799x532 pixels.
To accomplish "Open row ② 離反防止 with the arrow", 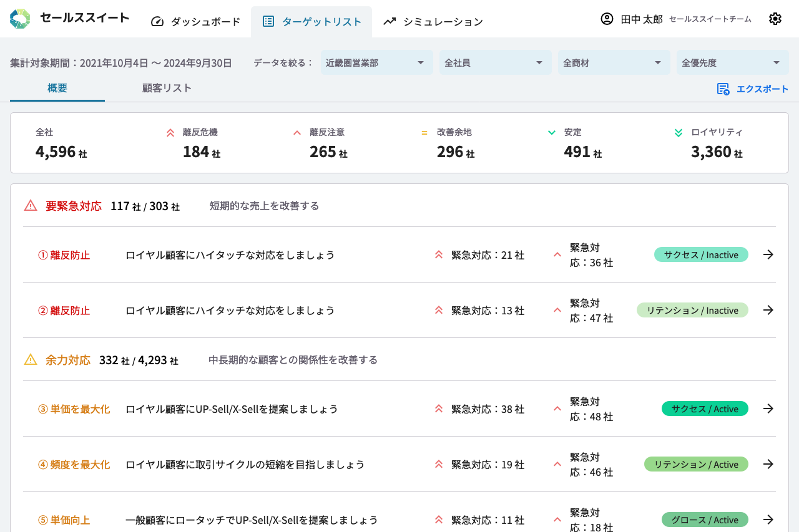I will [768, 310].
